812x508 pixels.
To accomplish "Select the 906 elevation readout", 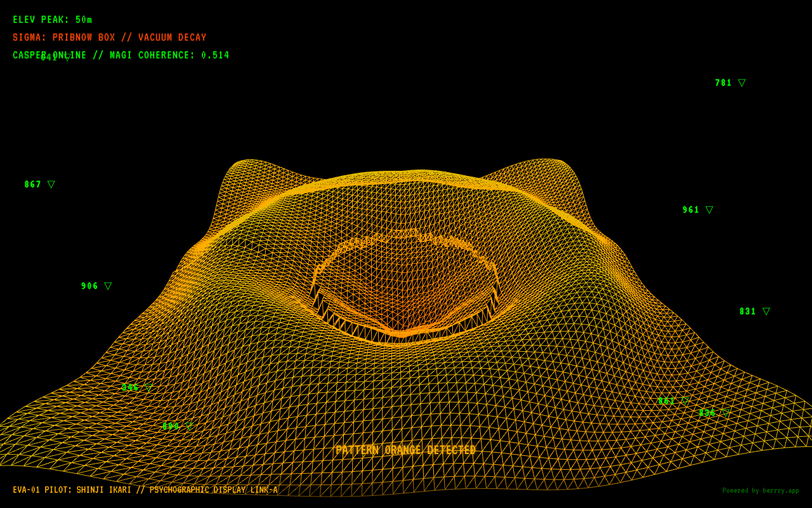I will [89, 286].
